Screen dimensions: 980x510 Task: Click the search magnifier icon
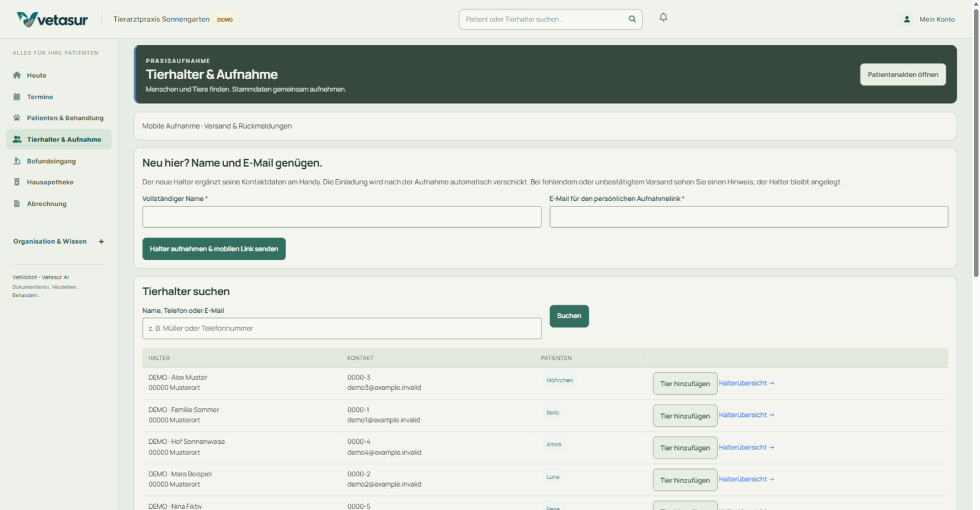pyautogui.click(x=632, y=19)
